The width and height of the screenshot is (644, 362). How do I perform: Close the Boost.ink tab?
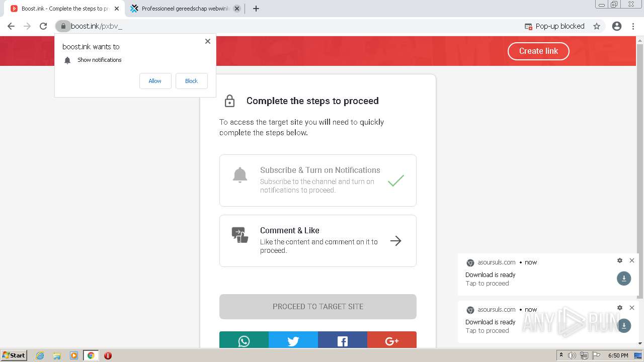point(117,9)
